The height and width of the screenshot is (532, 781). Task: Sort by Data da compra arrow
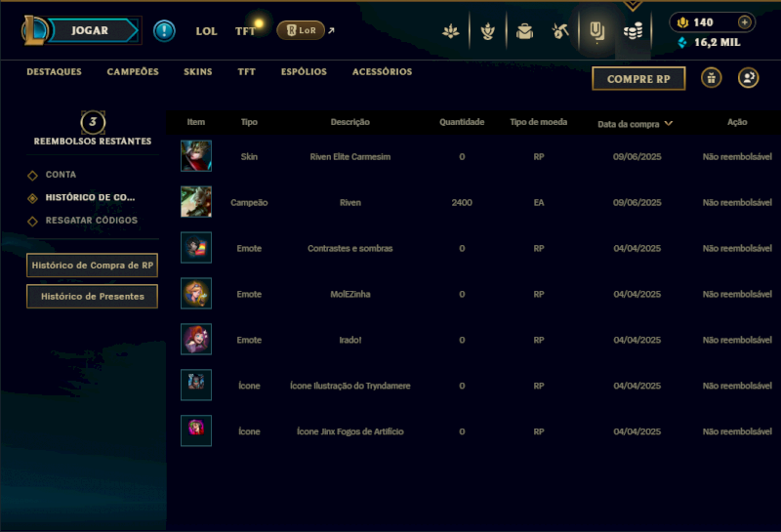(669, 124)
